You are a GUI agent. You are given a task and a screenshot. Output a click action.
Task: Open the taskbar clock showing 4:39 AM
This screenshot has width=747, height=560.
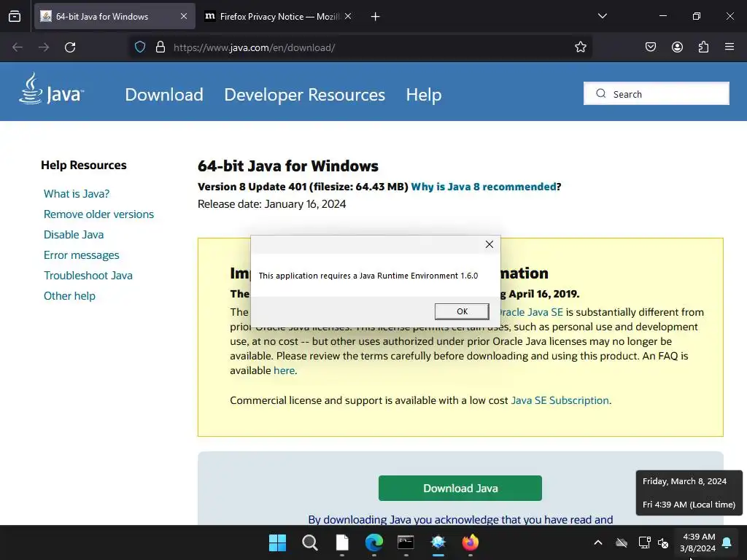coord(698,542)
